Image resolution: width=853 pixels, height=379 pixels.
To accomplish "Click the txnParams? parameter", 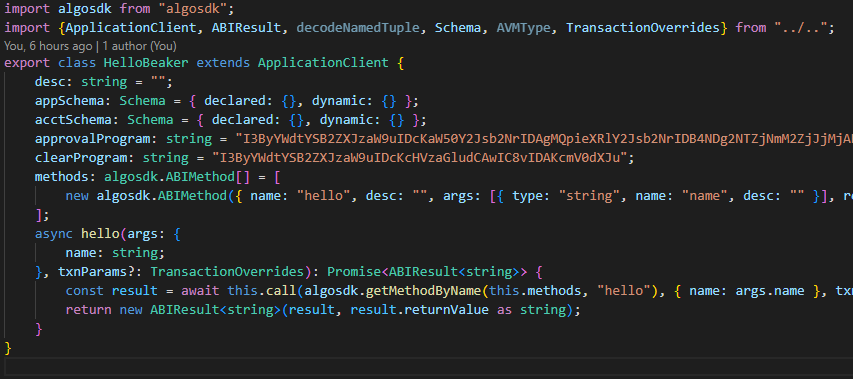I will click(96, 272).
